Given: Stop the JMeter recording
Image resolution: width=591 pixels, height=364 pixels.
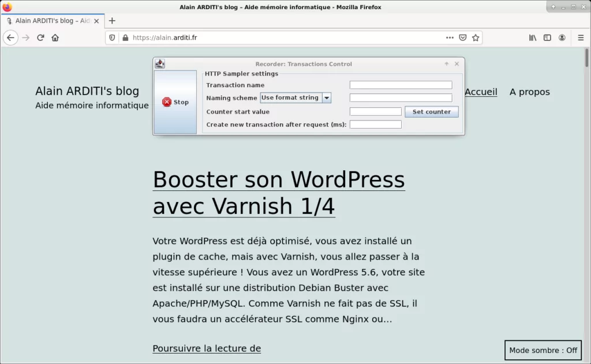Looking at the screenshot, I should (x=175, y=102).
